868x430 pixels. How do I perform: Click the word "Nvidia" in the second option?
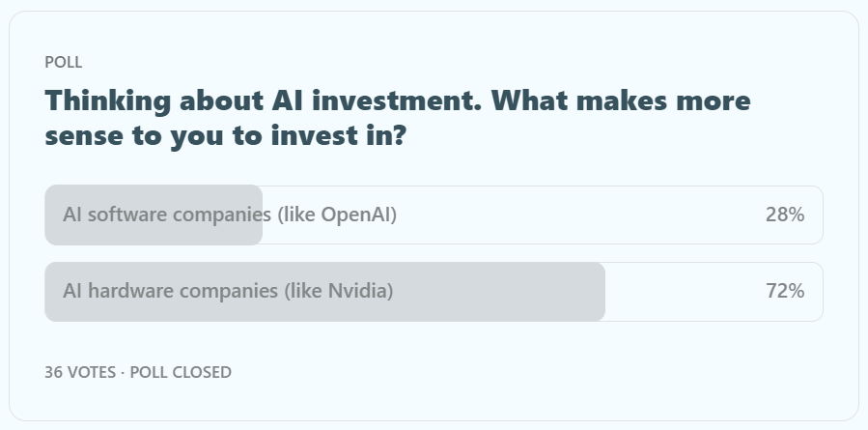point(357,291)
